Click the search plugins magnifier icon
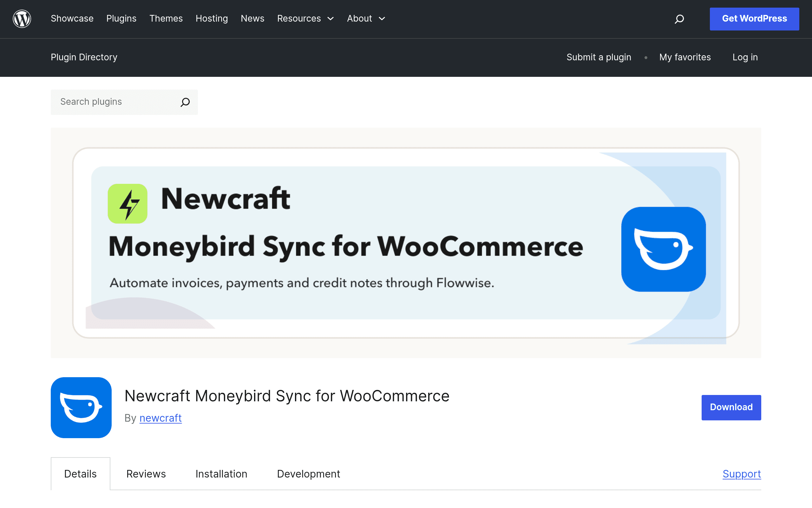The width and height of the screenshot is (812, 508). coord(185,102)
